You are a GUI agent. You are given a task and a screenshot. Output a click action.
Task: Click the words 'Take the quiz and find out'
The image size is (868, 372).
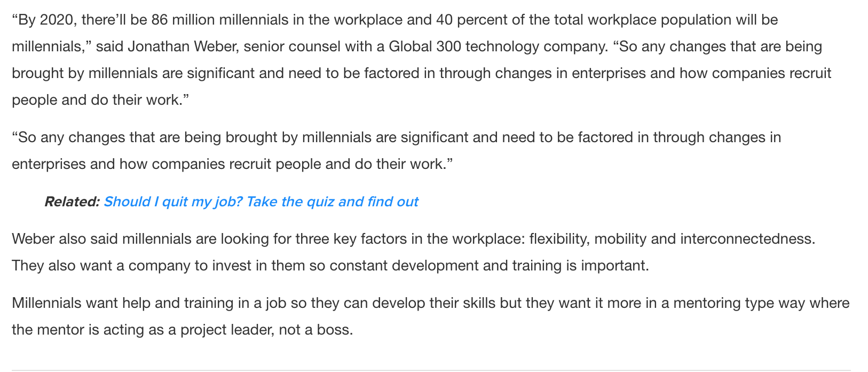click(x=332, y=201)
